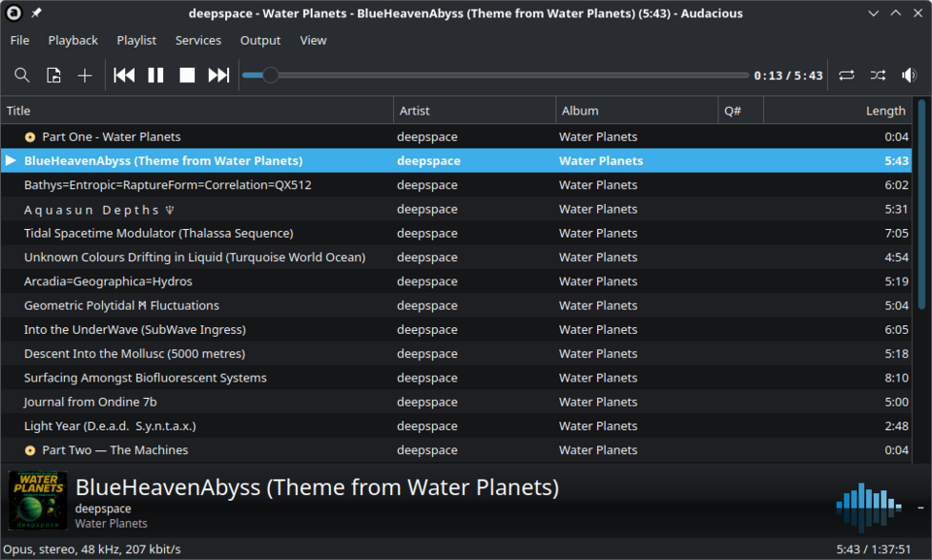Screen dimensions: 932x560
Task: Click the open files icon
Action: pyautogui.click(x=53, y=75)
